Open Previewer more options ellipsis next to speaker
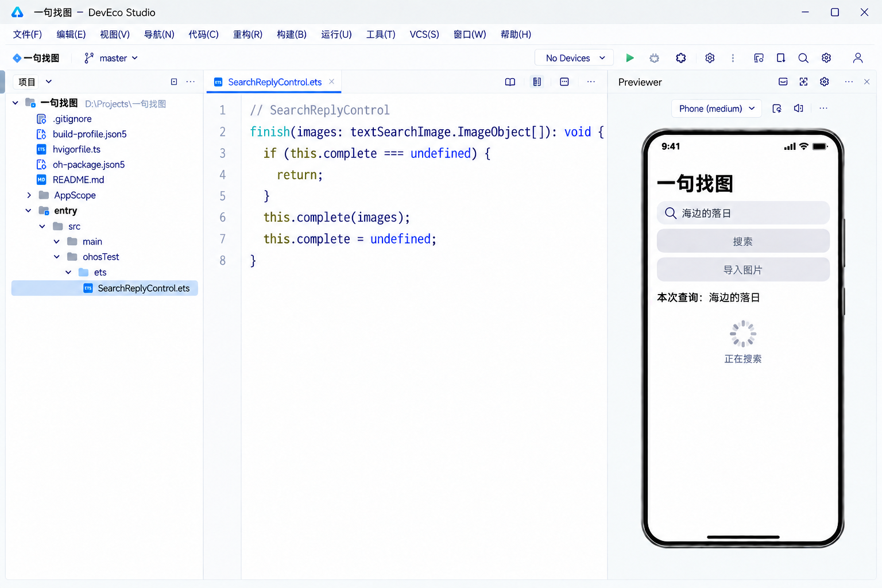This screenshot has height=588, width=882. coord(823,109)
